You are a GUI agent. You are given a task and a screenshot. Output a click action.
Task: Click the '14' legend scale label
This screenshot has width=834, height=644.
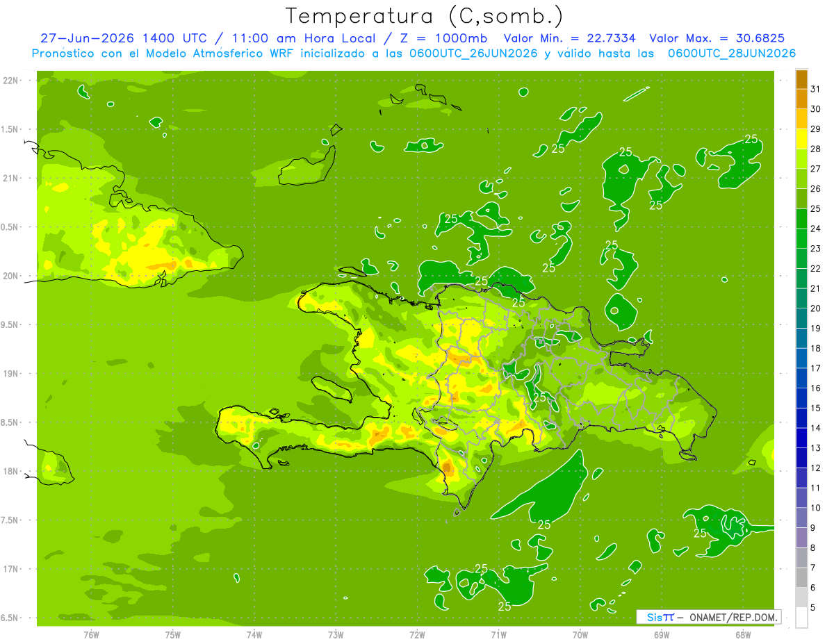click(x=816, y=428)
